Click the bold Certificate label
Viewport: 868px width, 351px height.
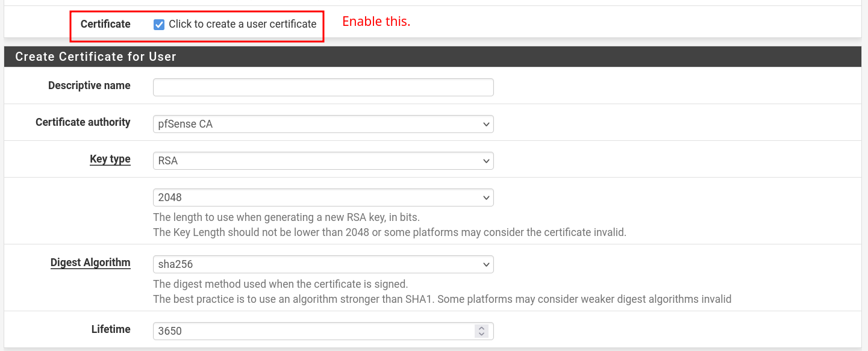click(x=105, y=24)
